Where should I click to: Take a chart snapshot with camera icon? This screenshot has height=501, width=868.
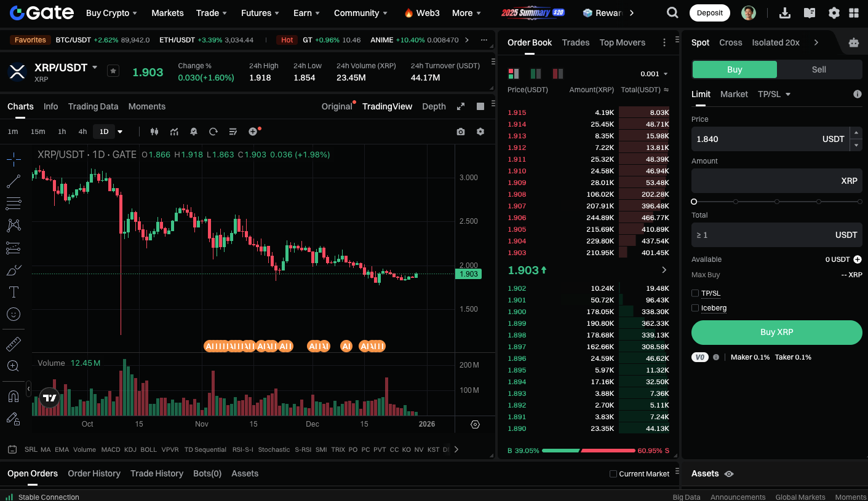click(461, 132)
